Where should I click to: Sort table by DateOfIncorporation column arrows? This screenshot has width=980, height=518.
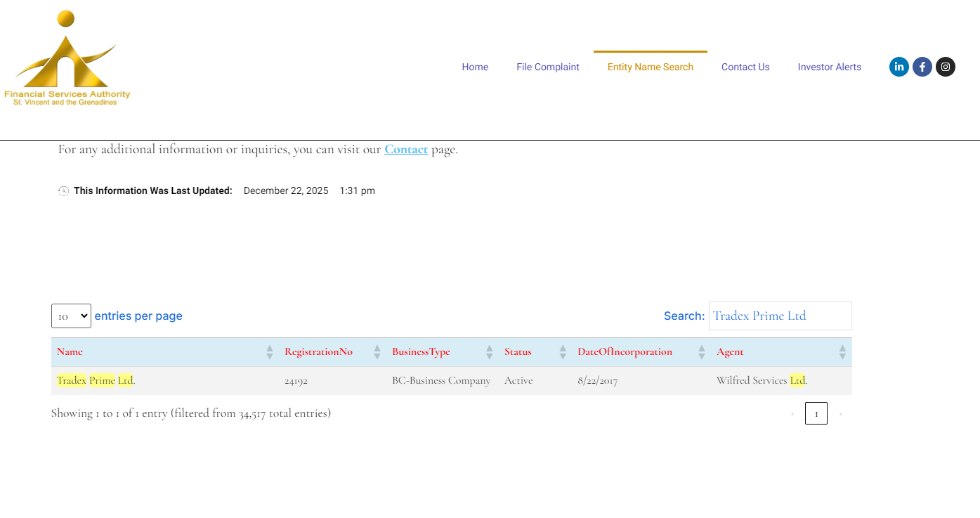tap(702, 352)
